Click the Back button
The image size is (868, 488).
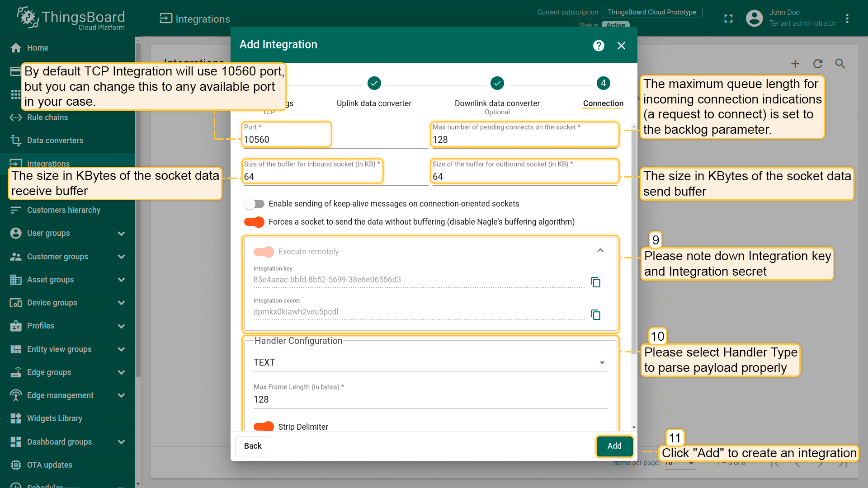[x=253, y=446]
